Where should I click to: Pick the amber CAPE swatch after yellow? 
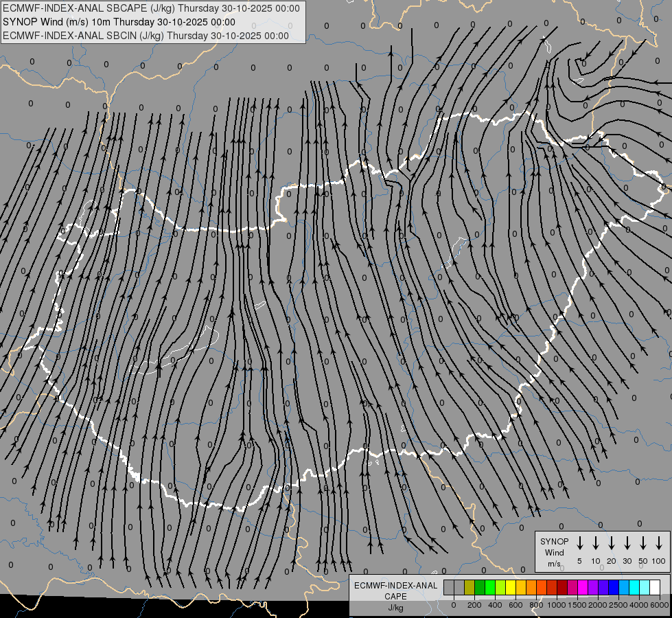(x=521, y=587)
